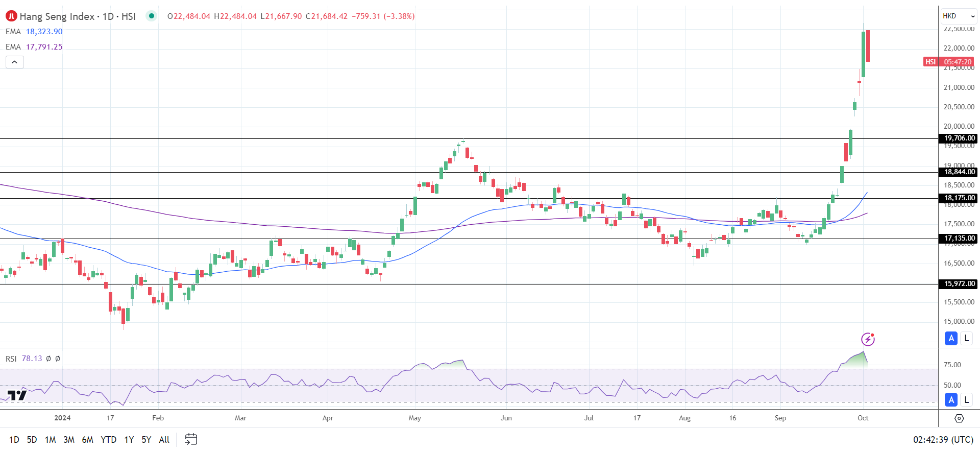
Task: Click the 15,972.00 horizontal line label
Action: 959,284
